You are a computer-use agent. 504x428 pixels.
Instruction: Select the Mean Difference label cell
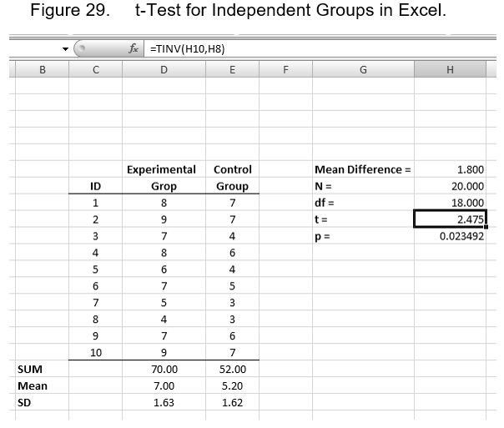point(363,169)
